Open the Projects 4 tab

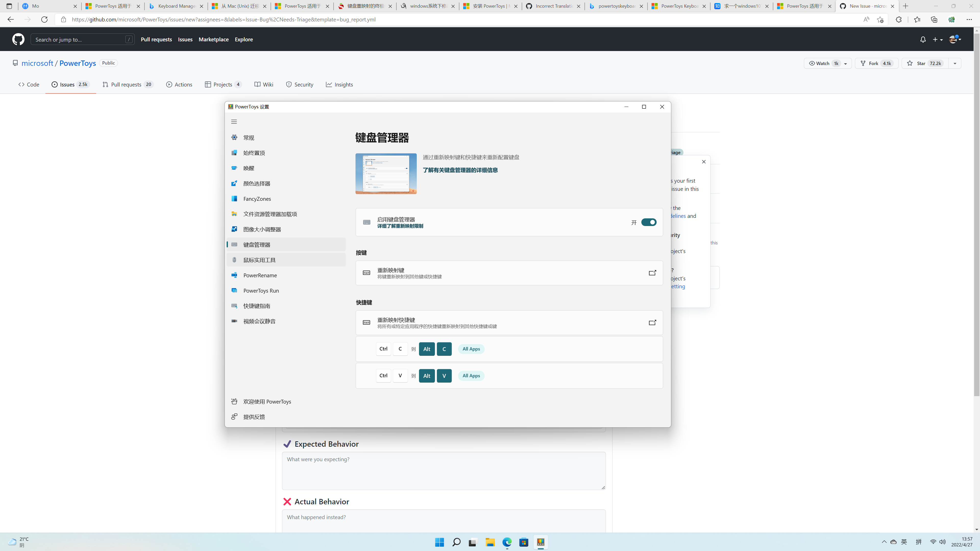click(223, 84)
